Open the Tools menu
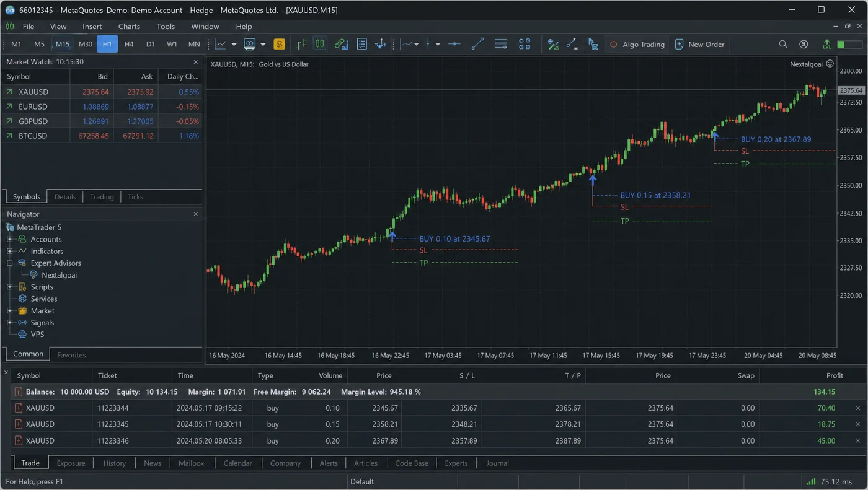Screen dimensions: 868x490 (x=166, y=27)
